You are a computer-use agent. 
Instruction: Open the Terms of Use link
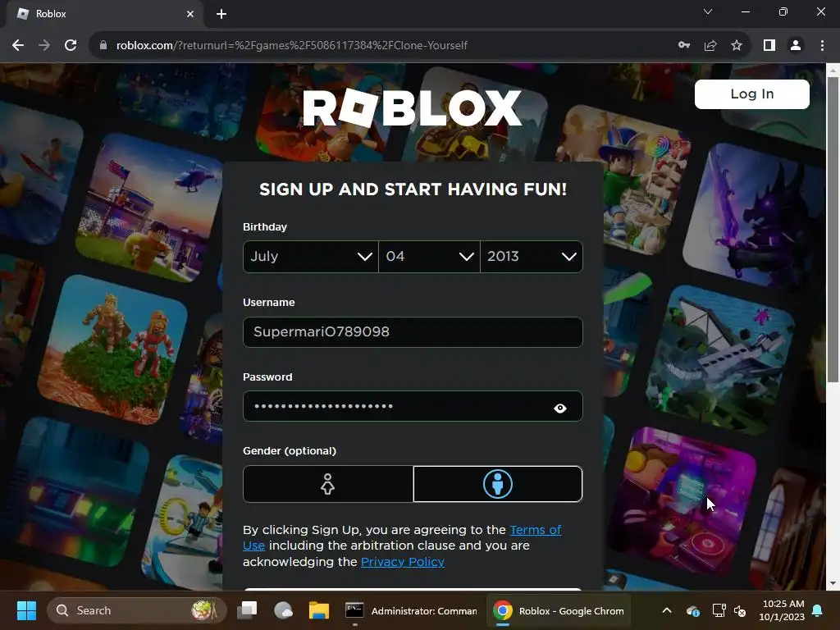(535, 530)
